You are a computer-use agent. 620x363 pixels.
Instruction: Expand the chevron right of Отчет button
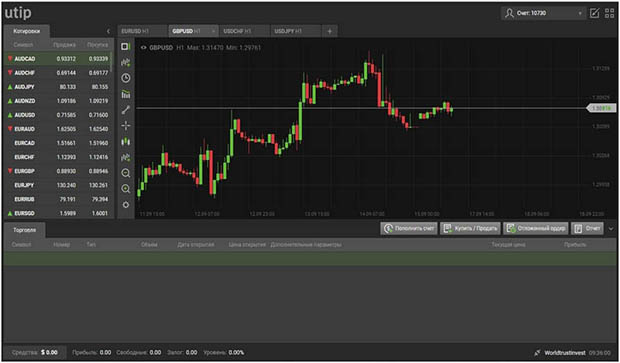611,229
